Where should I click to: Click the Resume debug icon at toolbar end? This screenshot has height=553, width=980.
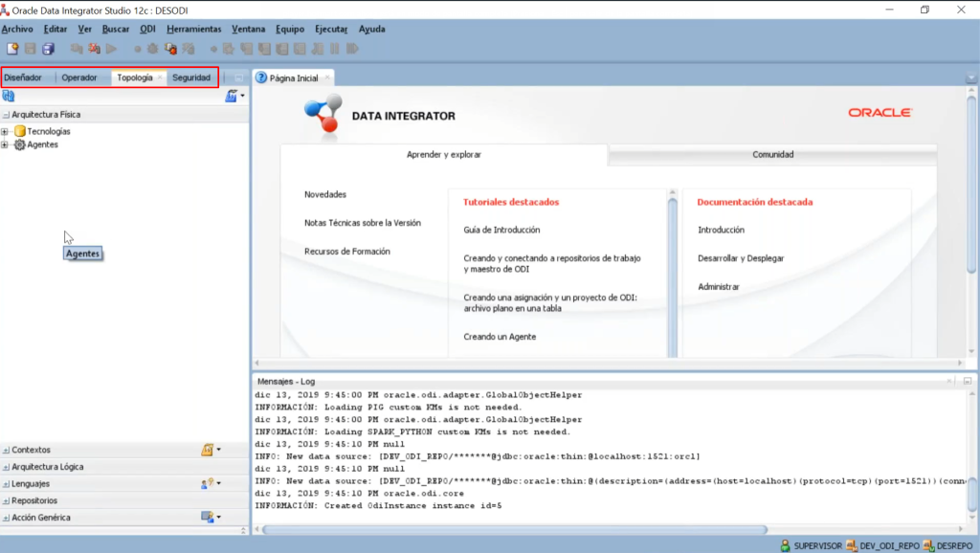[x=352, y=49]
